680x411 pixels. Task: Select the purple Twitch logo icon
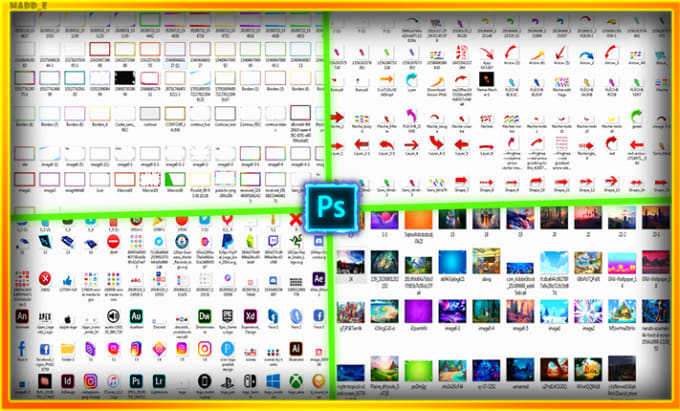(273, 241)
